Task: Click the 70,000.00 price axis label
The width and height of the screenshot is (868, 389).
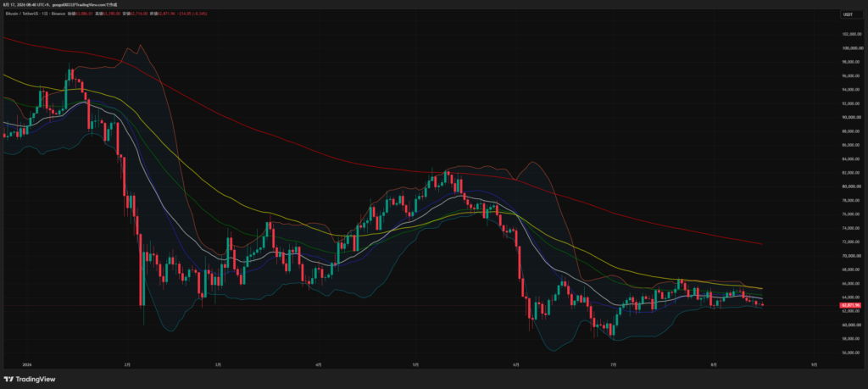Action: pyautogui.click(x=850, y=256)
